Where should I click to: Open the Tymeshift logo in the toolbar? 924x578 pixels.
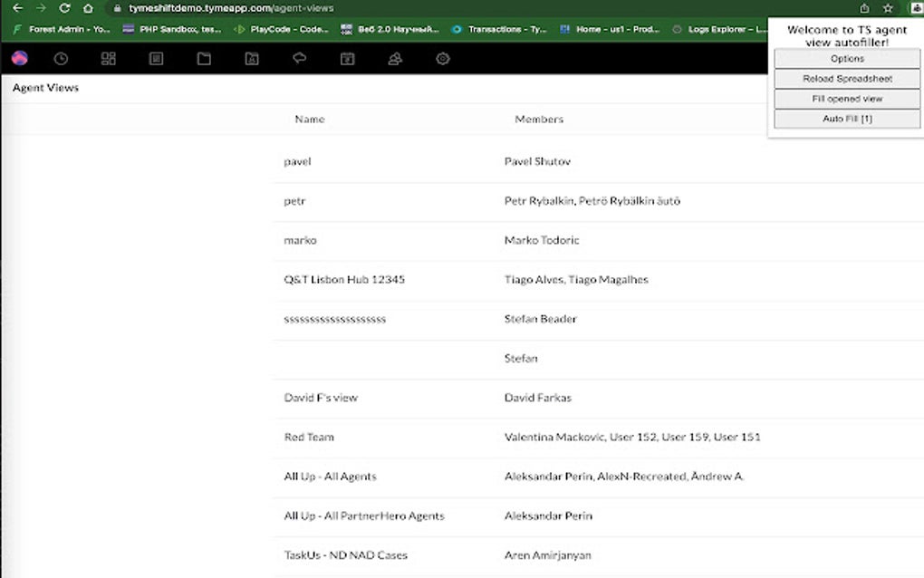(19, 58)
